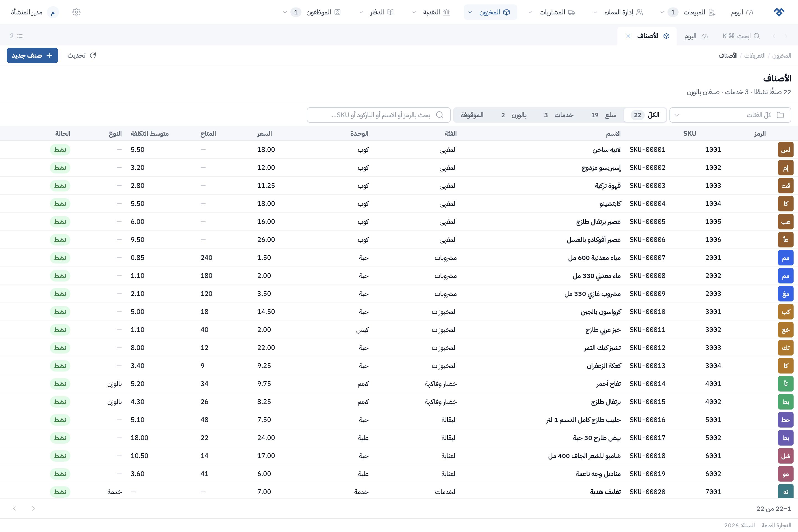Click the green avatar of تفاح أحمر
798x532 pixels.
coord(786,384)
